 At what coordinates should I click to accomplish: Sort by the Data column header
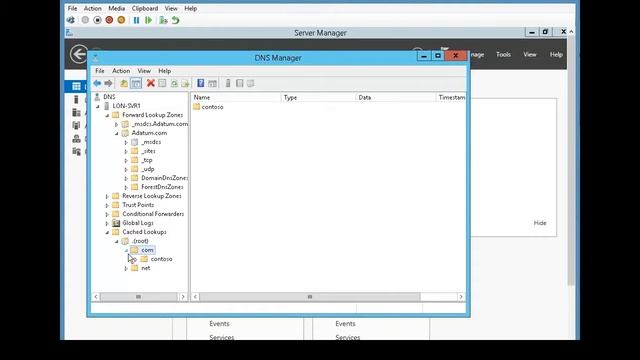pyautogui.click(x=396, y=97)
